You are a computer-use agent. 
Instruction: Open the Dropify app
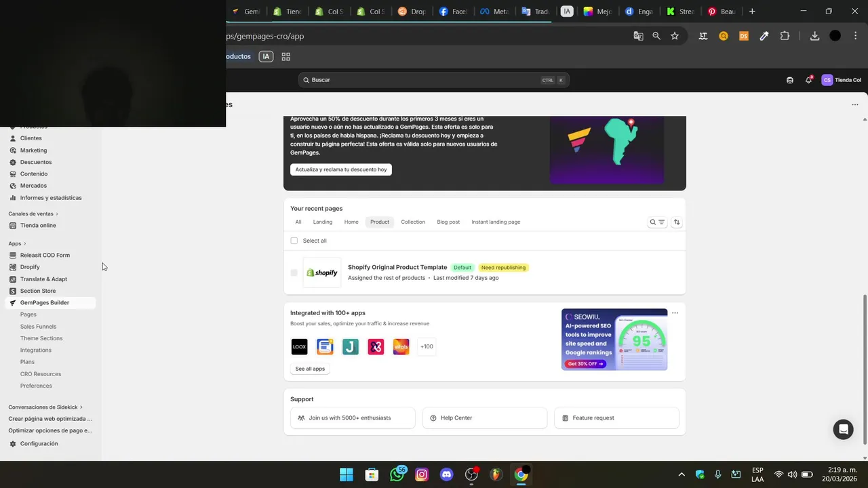tap(30, 267)
